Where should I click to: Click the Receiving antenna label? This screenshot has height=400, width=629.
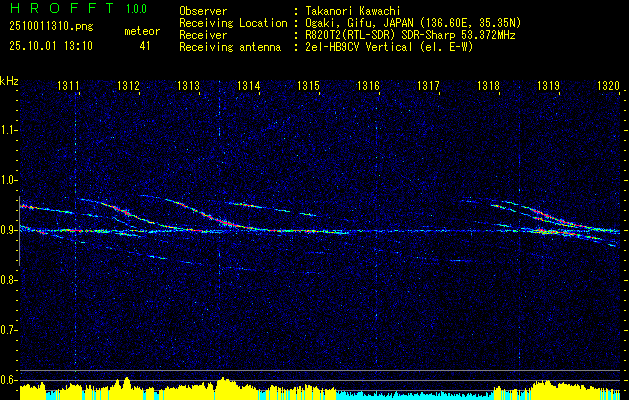(230, 47)
